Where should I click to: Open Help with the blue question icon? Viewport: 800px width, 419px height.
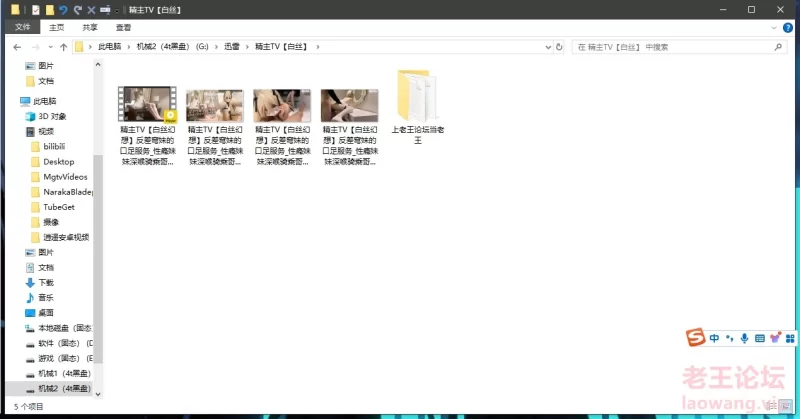coord(788,28)
